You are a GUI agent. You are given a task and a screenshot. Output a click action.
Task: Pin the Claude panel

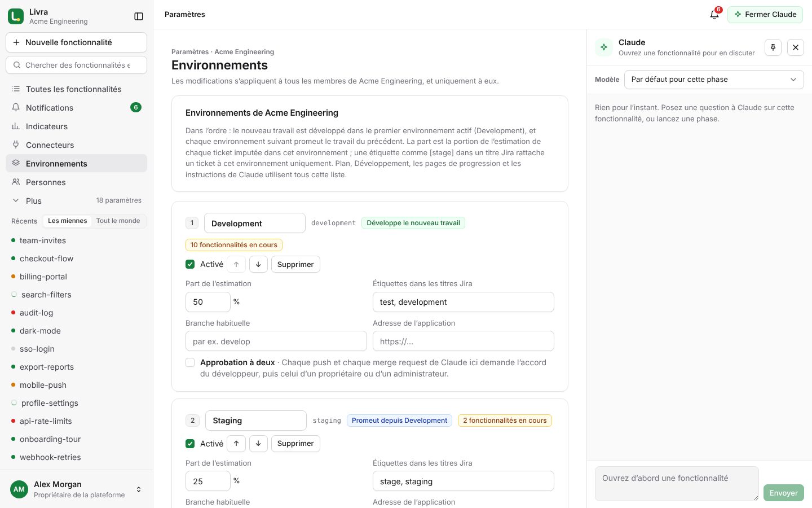[x=773, y=47]
